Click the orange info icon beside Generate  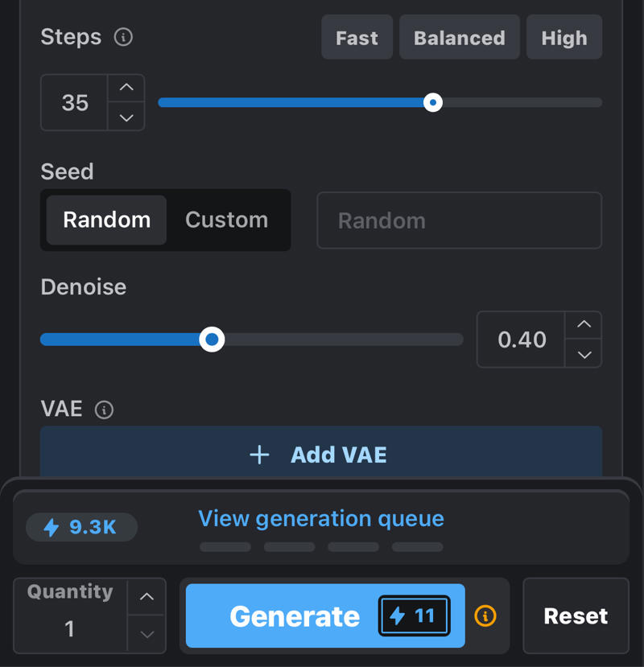(x=485, y=616)
